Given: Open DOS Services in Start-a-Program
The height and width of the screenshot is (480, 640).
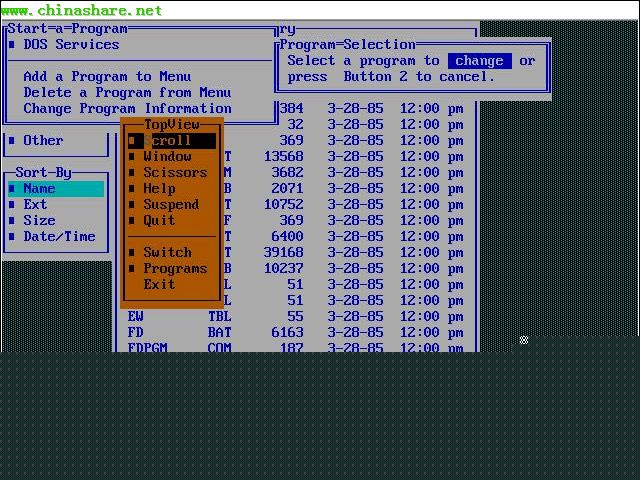Looking at the screenshot, I should pyautogui.click(x=71, y=44).
